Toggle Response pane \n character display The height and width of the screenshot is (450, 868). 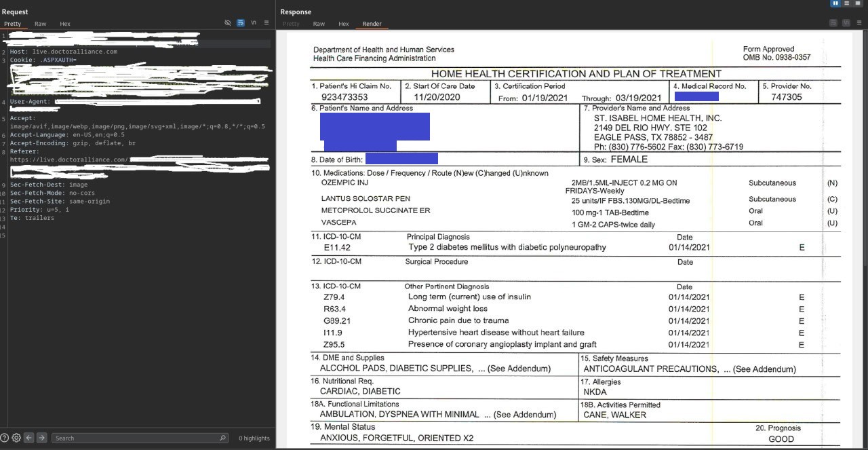(x=846, y=22)
